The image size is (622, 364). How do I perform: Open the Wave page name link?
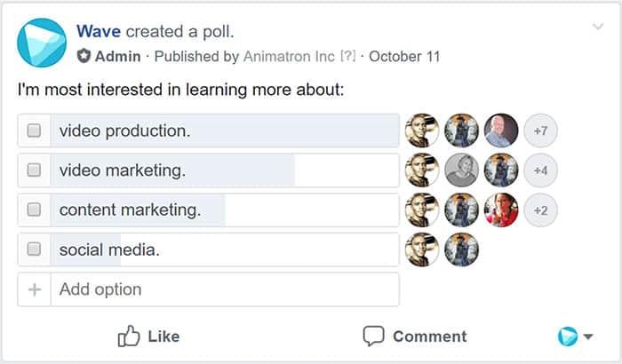[x=99, y=32]
